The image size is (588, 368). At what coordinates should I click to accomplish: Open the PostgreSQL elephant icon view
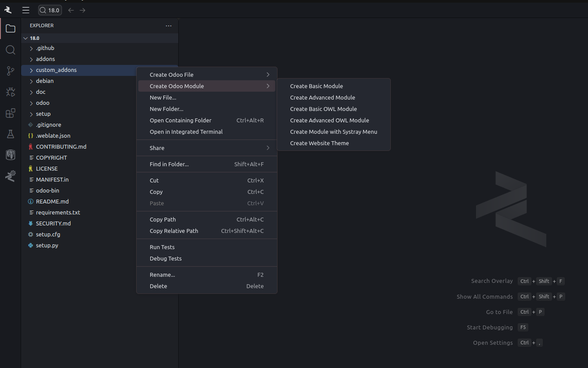(x=11, y=155)
